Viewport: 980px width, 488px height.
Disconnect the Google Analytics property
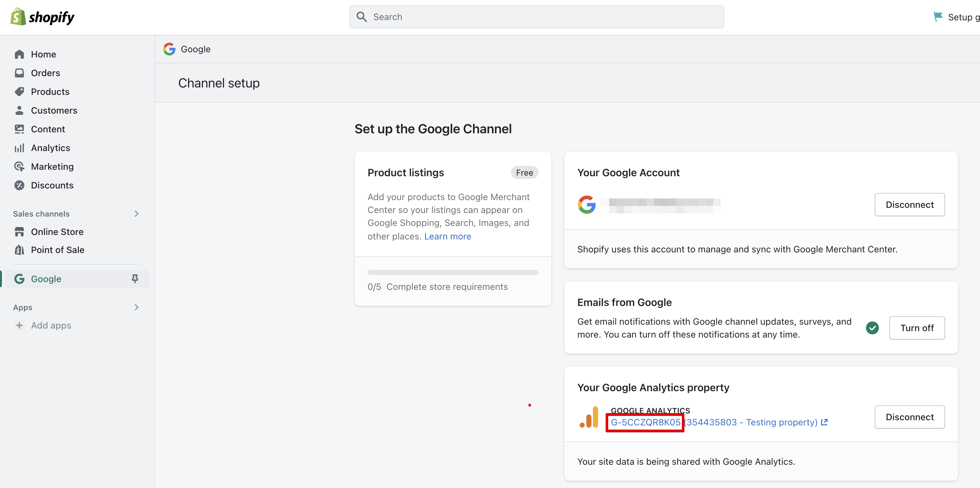tap(909, 417)
